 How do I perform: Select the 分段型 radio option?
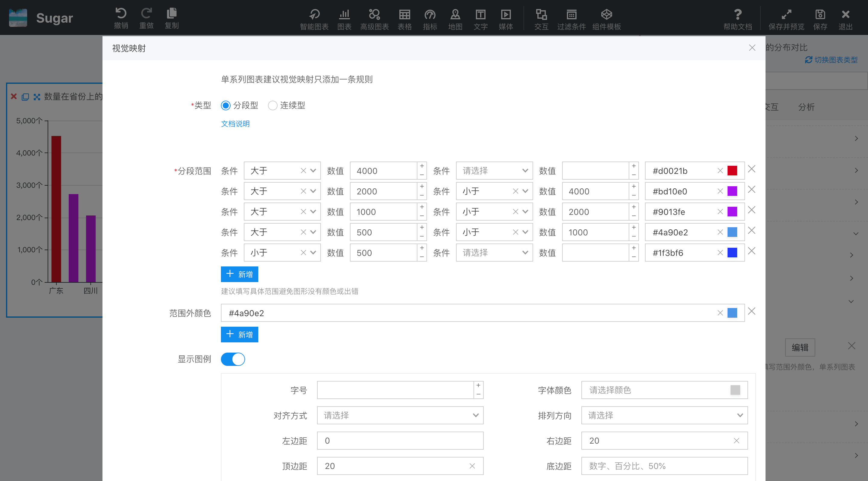coord(225,105)
